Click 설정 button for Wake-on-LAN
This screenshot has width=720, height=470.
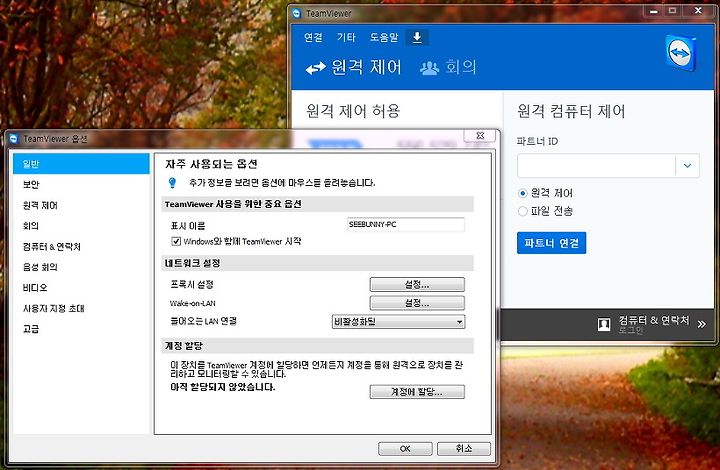tap(417, 303)
